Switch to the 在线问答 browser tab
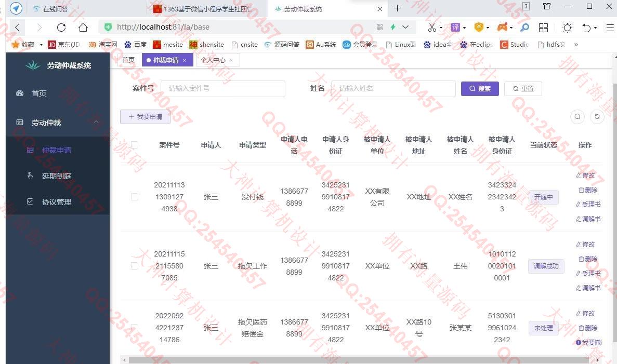The image size is (617, 364). [x=55, y=9]
